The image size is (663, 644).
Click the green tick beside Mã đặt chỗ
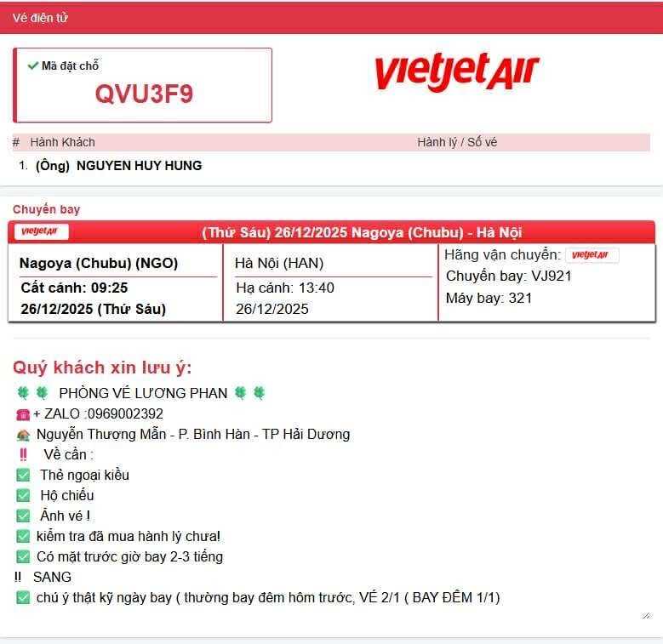click(32, 66)
